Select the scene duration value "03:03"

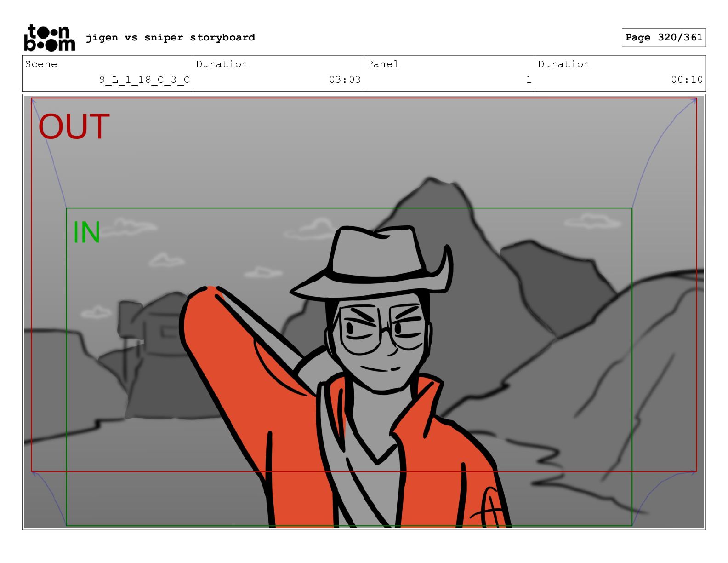coord(345,80)
